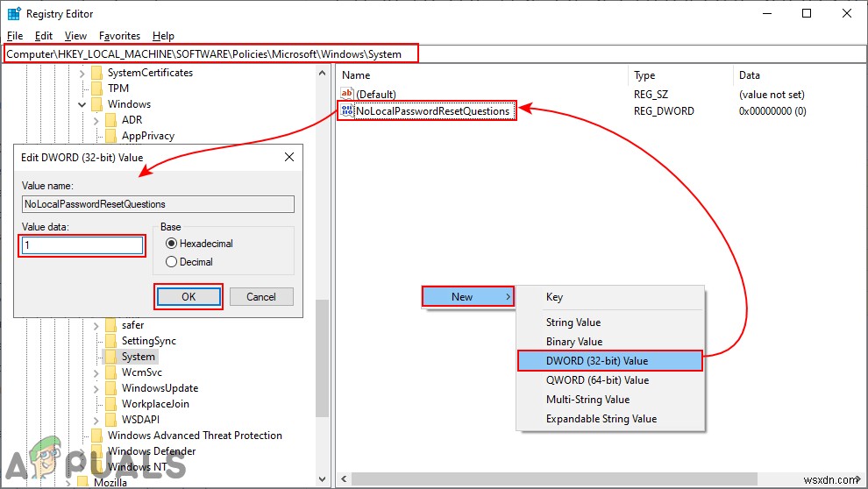Image resolution: width=868 pixels, height=489 pixels.
Task: Expand the safer key
Action: (x=96, y=325)
